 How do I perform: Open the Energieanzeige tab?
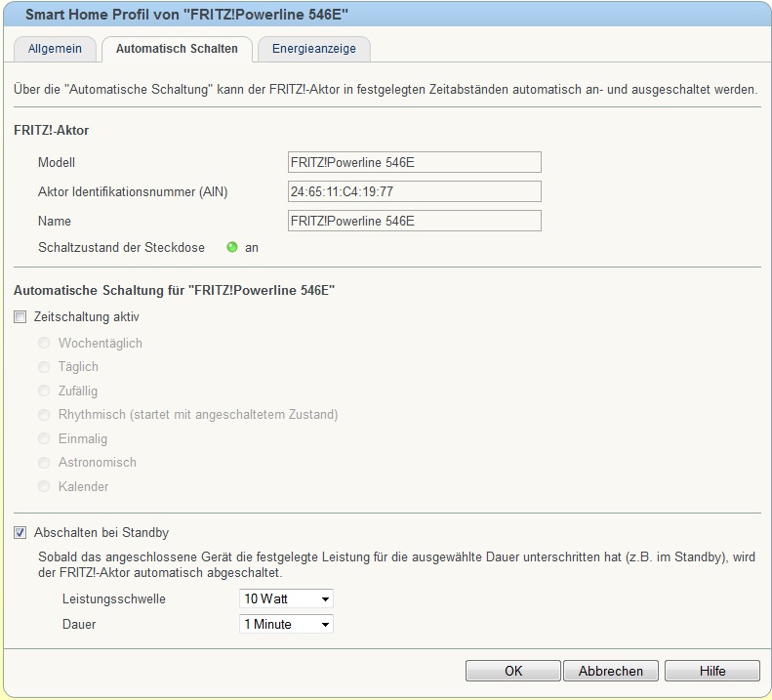(313, 49)
